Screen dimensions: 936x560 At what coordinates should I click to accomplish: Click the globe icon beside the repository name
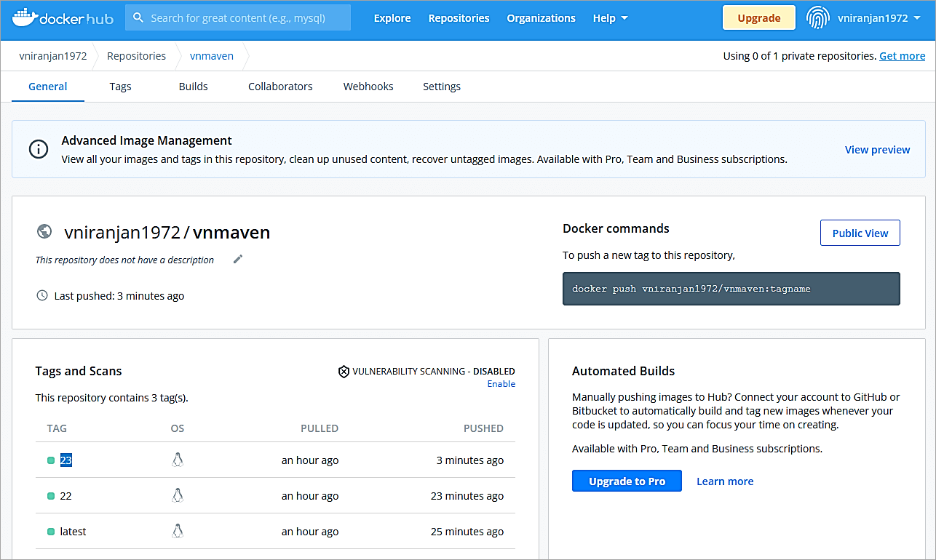(44, 232)
